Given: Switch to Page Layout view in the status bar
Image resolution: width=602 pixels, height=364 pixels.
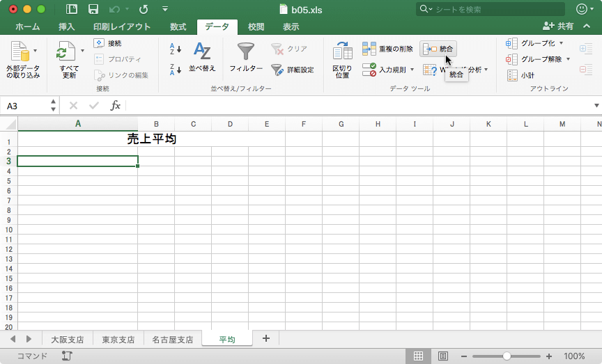Looking at the screenshot, I should pos(442,356).
